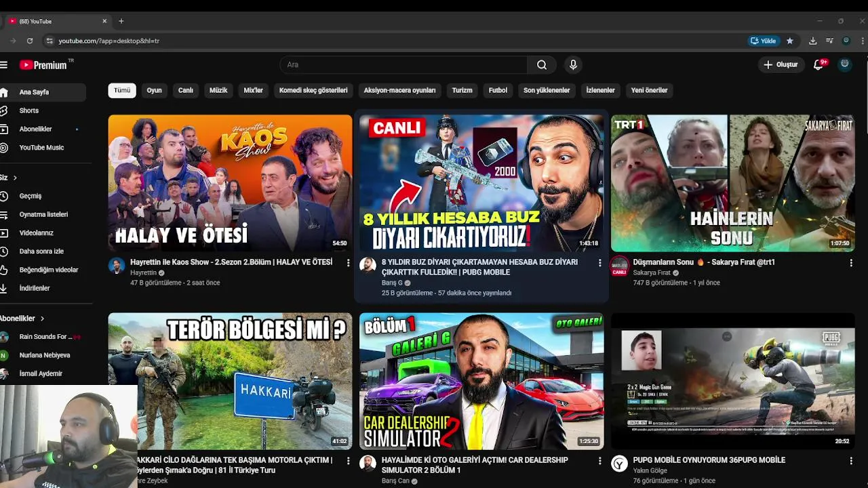
Task: Open the notifications bell
Action: pos(819,64)
